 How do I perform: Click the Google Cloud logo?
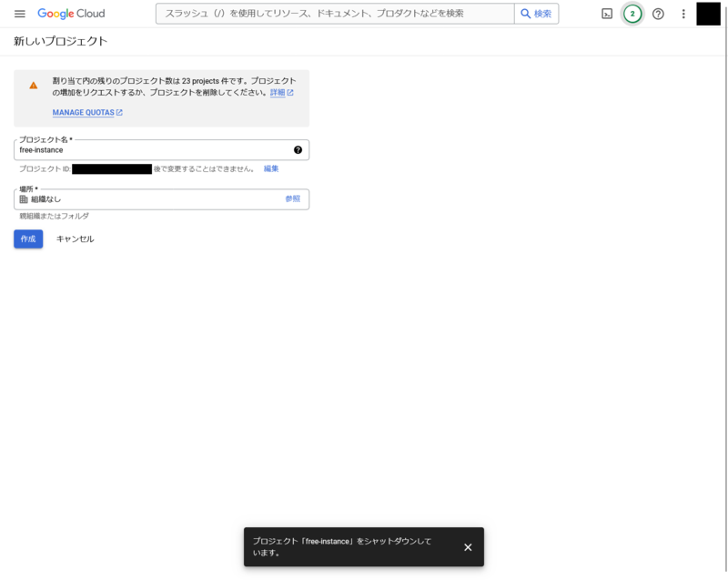click(71, 14)
